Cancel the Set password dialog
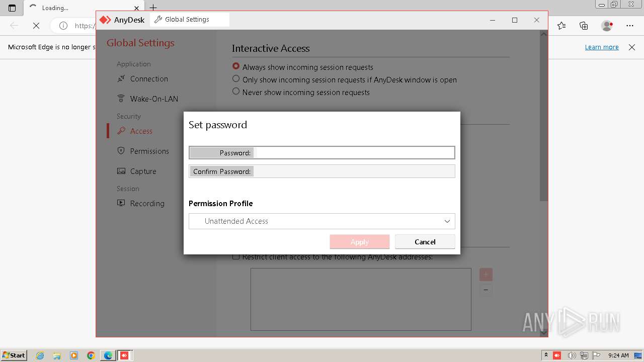This screenshot has width=644, height=362. [x=425, y=242]
